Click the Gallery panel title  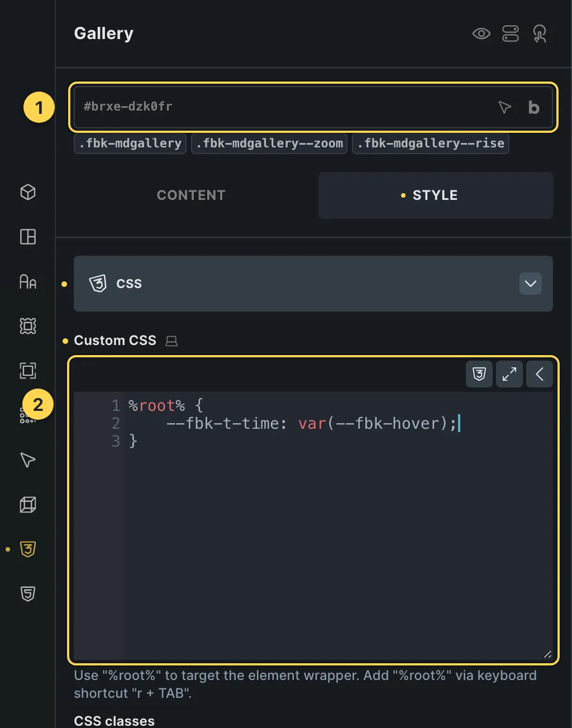click(x=104, y=33)
